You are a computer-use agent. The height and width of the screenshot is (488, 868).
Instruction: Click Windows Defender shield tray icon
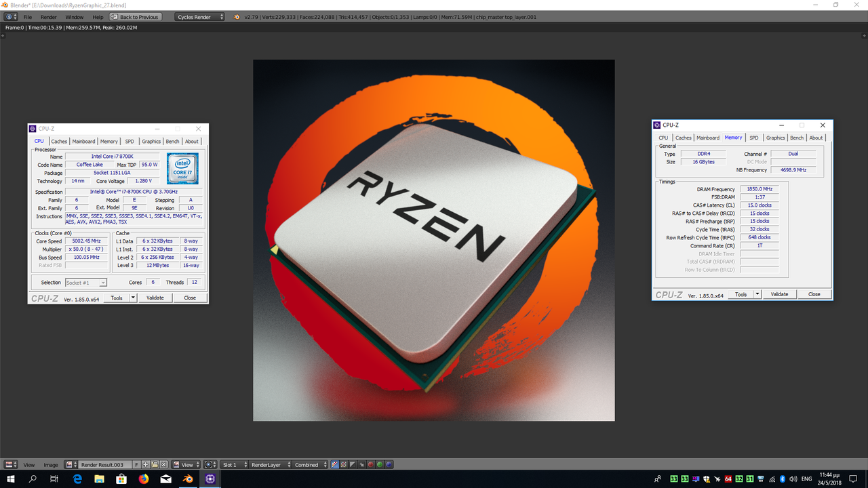(x=707, y=479)
